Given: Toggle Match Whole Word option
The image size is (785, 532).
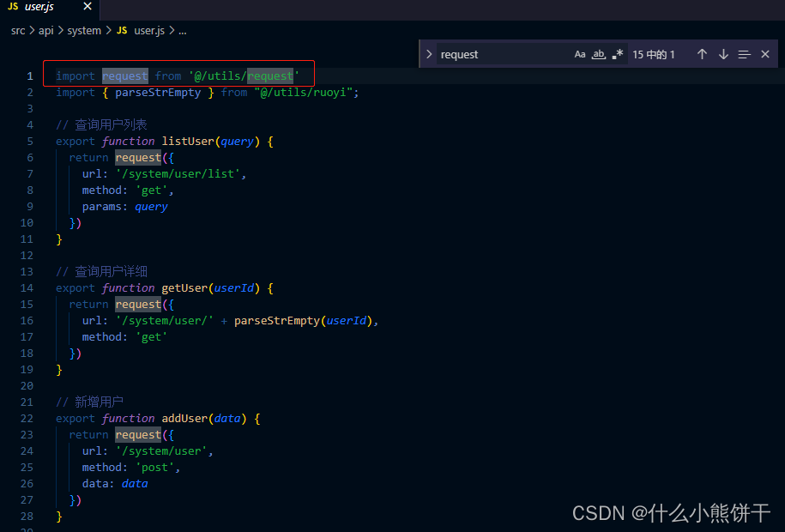Looking at the screenshot, I should 599,54.
